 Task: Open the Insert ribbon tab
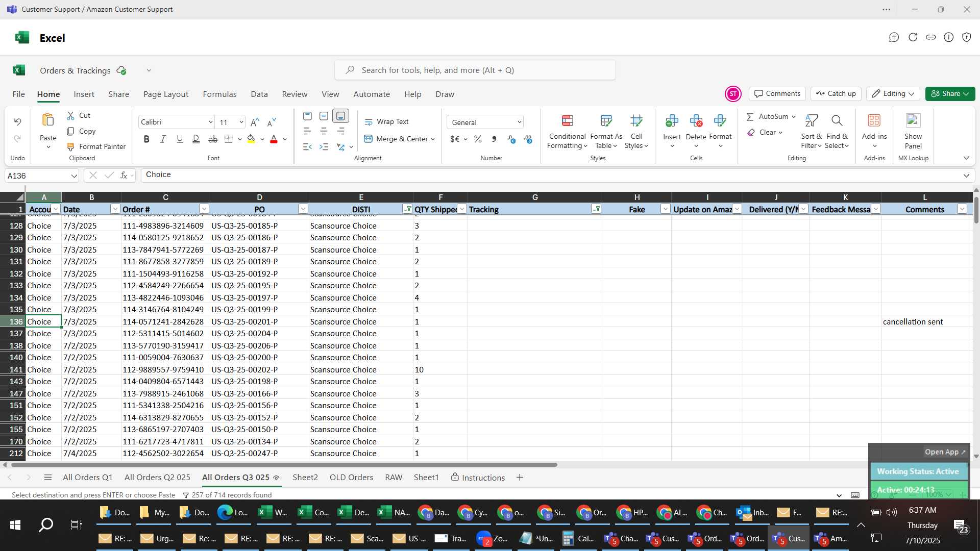point(84,94)
